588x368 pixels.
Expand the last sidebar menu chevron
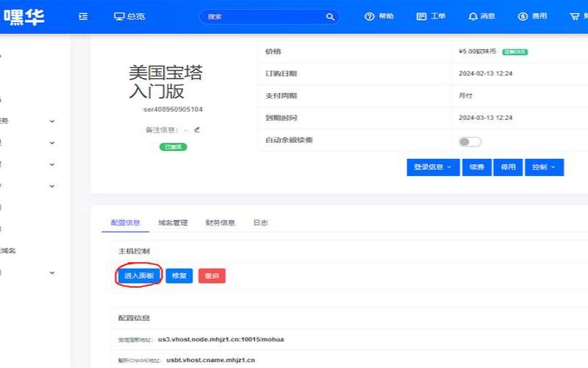[52, 272]
